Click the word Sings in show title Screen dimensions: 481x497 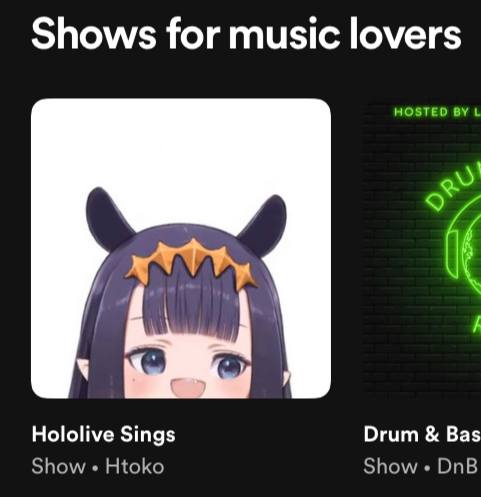(148, 435)
